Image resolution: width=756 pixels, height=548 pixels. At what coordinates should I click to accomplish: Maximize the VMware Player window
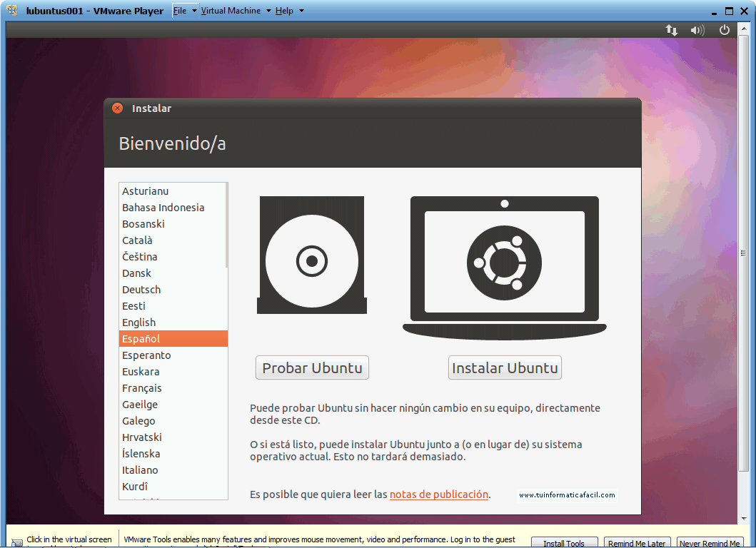[x=729, y=11]
